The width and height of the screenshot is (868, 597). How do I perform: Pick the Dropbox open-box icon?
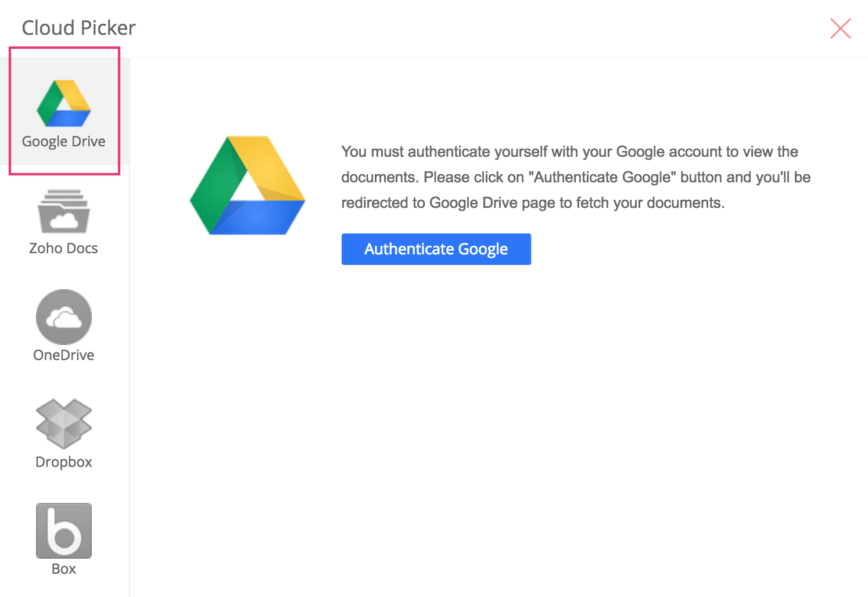pos(64,424)
